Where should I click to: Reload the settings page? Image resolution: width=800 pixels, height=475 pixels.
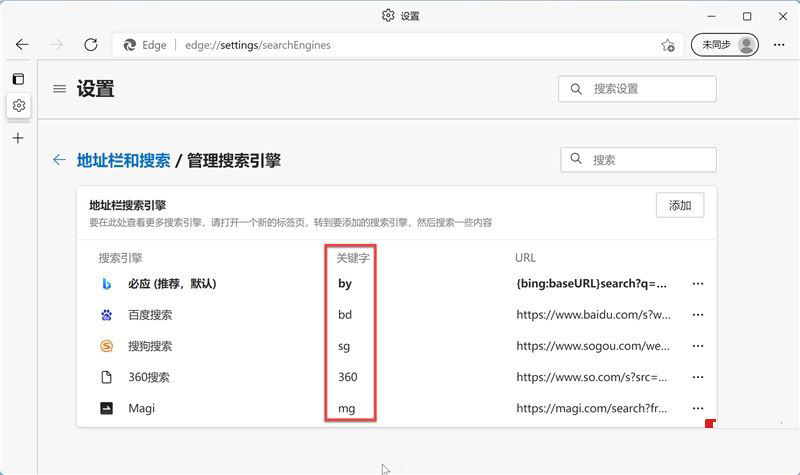pyautogui.click(x=91, y=45)
